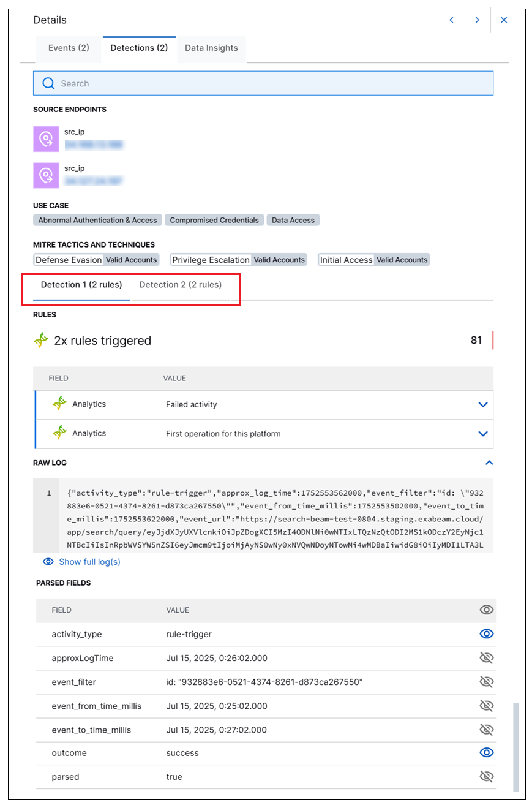
Task: Select the Detections (2) tab
Action: coord(139,48)
